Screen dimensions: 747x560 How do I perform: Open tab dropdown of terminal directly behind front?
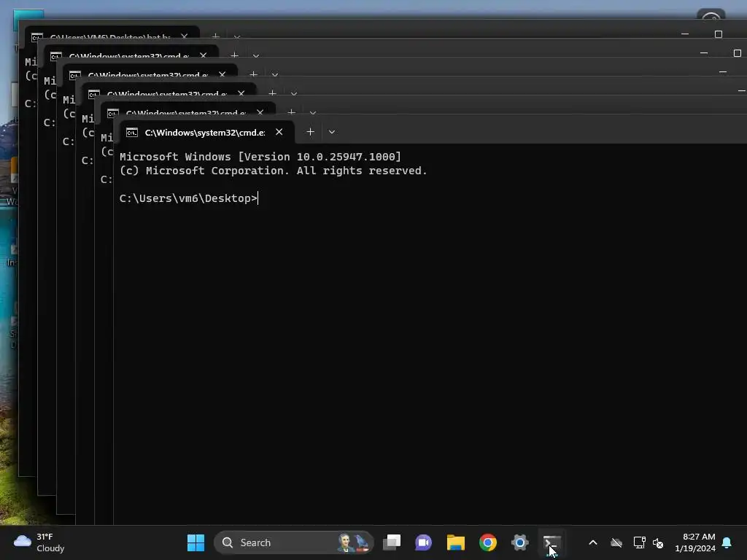tap(312, 113)
